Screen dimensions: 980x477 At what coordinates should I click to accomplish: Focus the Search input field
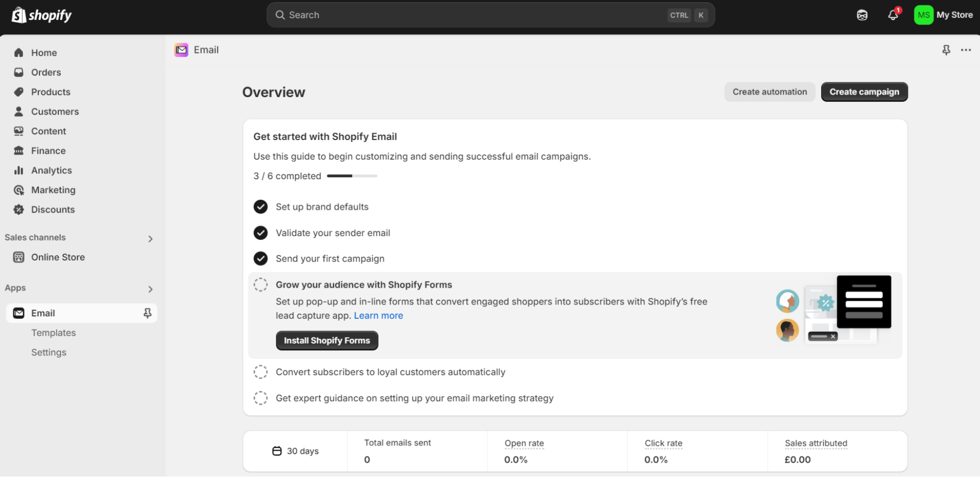tap(490, 15)
